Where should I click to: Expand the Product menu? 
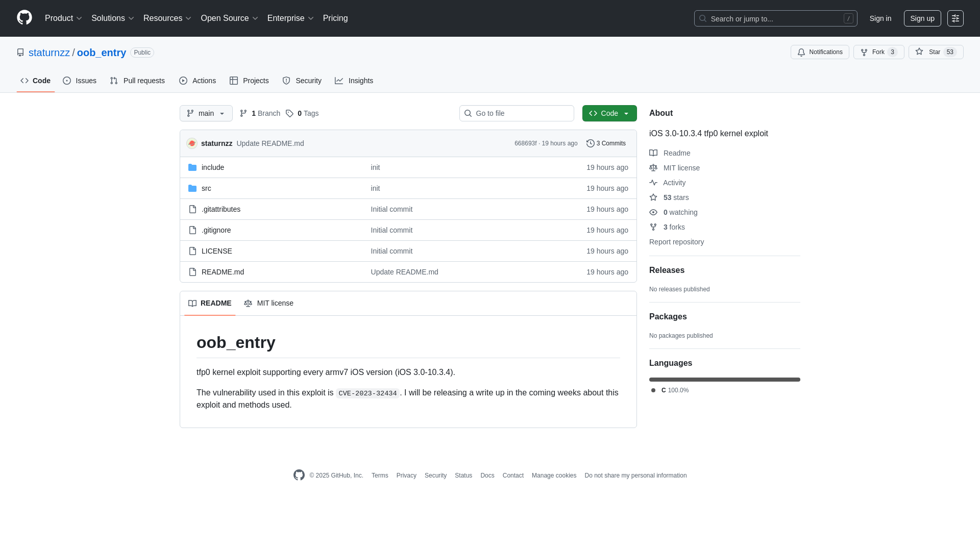pyautogui.click(x=63, y=18)
